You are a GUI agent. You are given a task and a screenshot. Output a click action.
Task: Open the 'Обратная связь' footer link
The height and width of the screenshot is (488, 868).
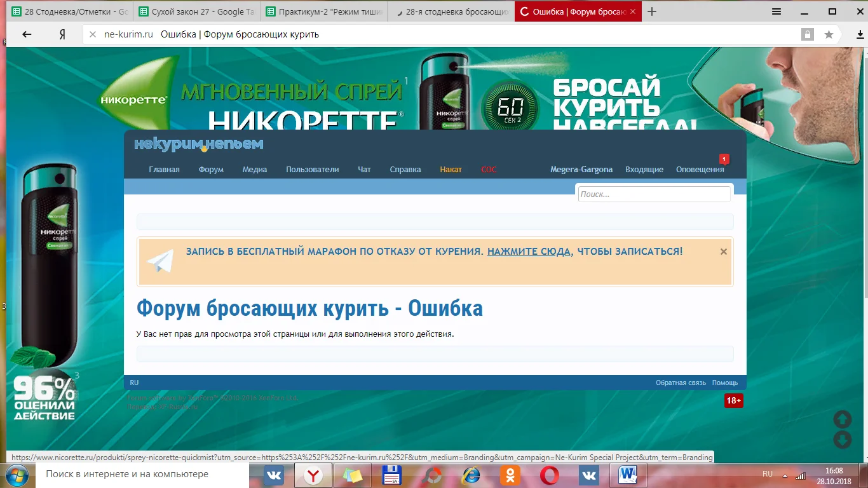coord(681,383)
